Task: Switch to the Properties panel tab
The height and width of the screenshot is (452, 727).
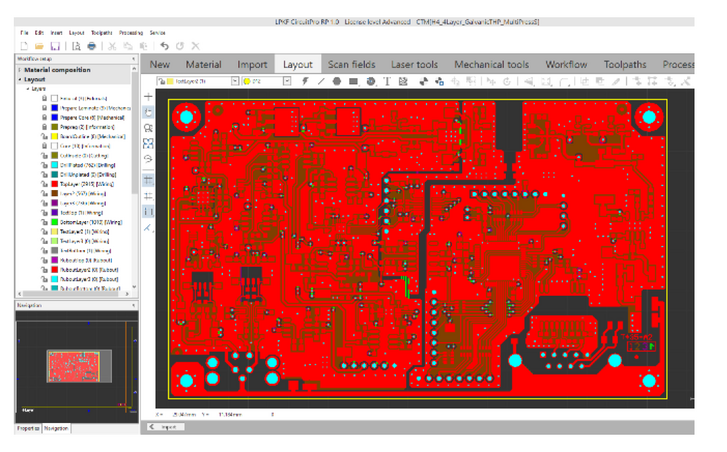Action: click(29, 428)
